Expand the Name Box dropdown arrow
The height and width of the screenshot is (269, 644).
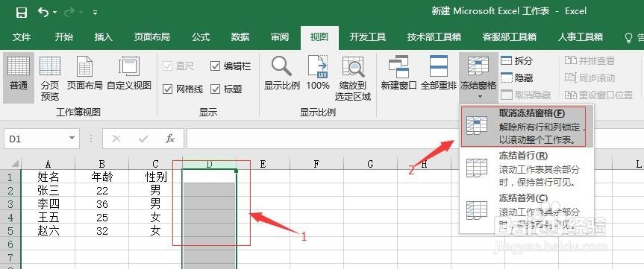tap(72, 139)
